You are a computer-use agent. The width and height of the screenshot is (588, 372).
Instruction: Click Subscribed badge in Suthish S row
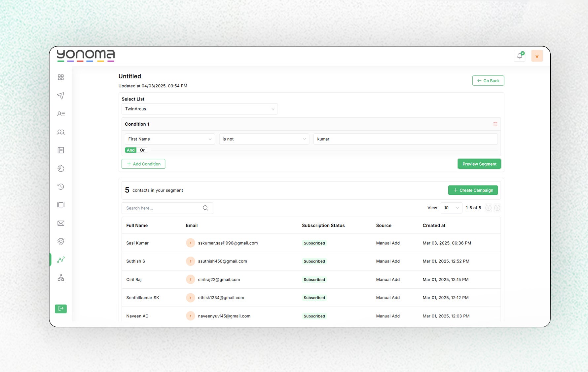click(x=314, y=261)
